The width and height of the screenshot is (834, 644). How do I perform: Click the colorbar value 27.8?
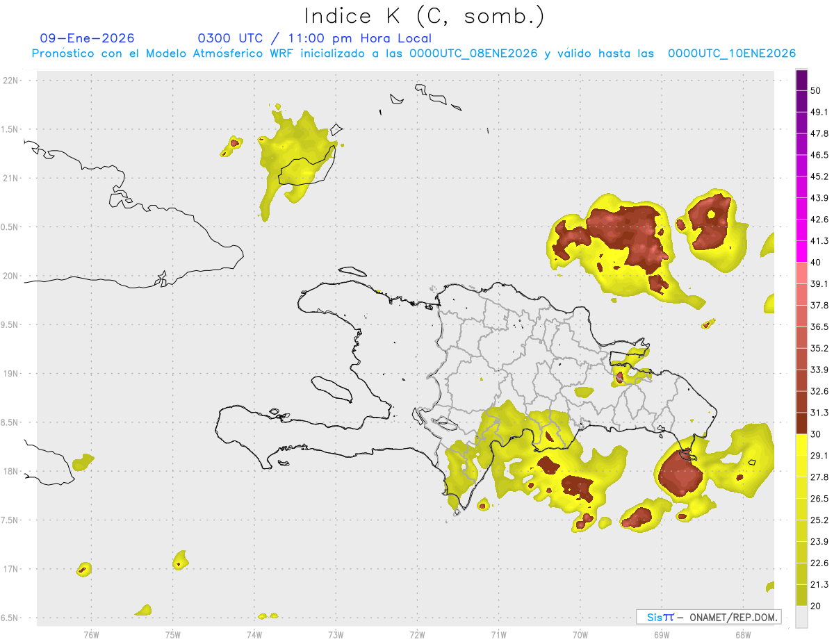click(x=819, y=477)
